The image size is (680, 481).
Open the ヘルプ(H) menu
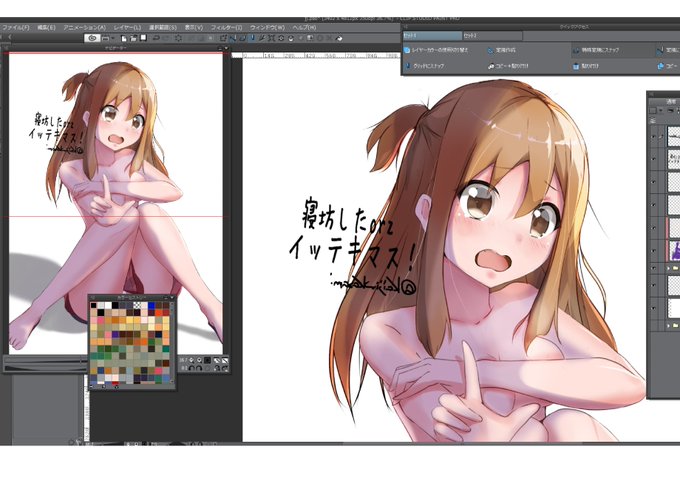click(x=304, y=27)
